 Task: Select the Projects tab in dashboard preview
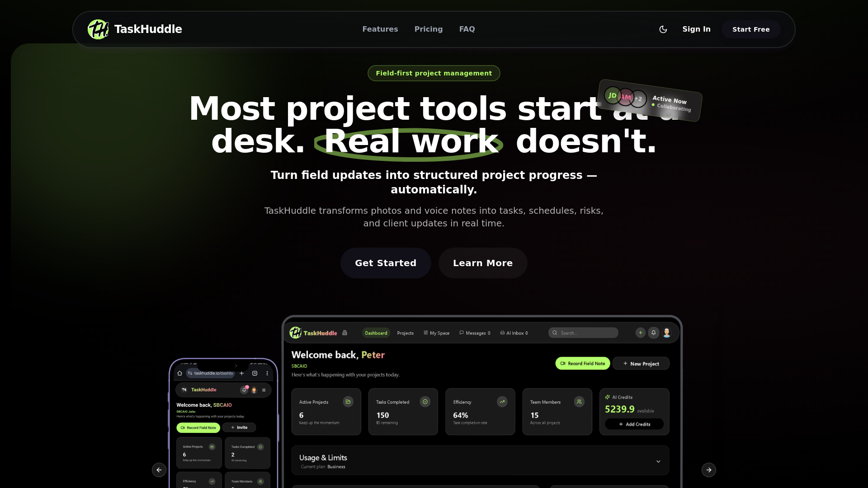tap(405, 333)
